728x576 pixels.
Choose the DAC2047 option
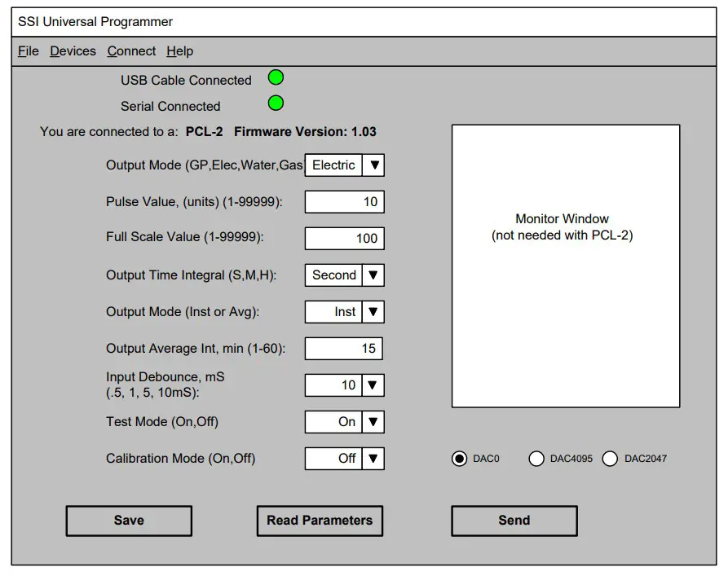[610, 459]
